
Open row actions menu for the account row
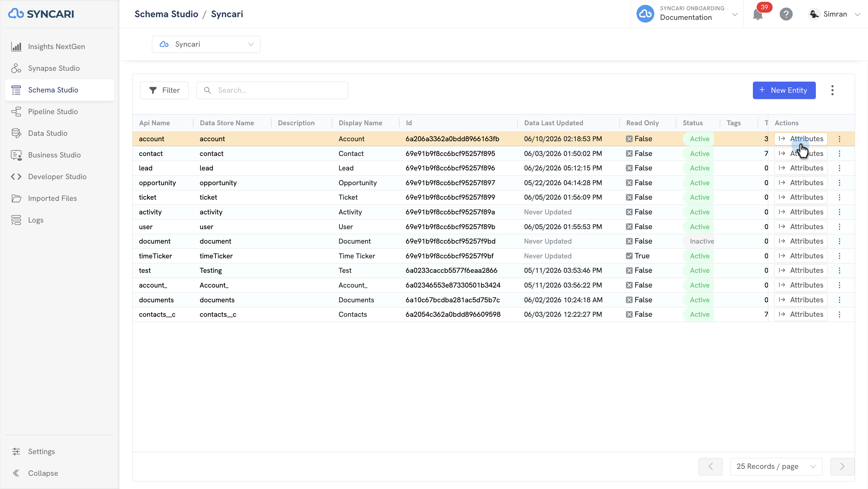839,139
